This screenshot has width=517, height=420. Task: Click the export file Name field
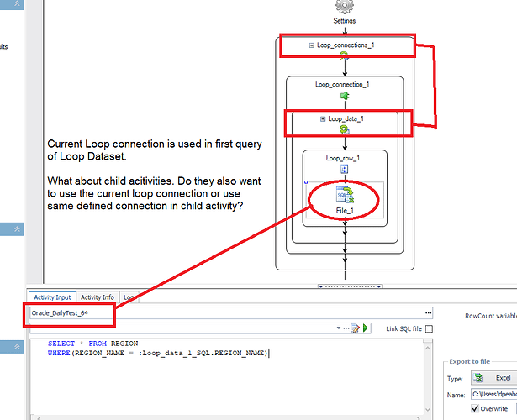(x=494, y=394)
